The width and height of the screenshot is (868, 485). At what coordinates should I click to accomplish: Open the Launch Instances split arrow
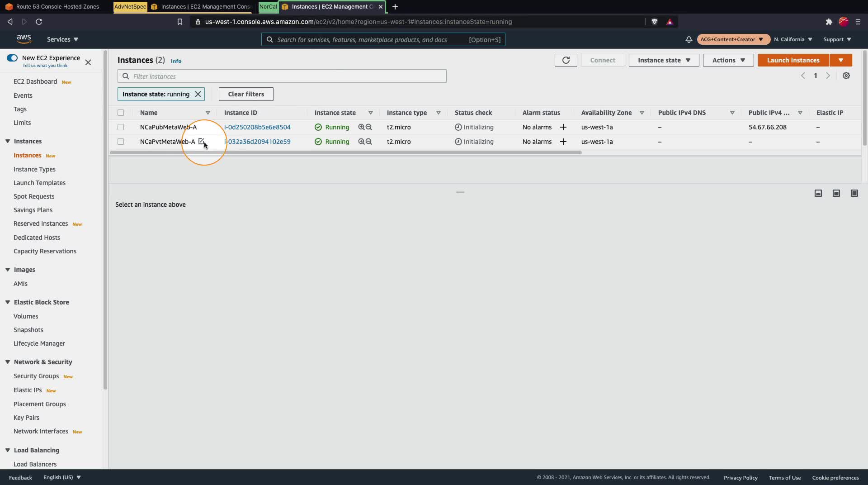tap(841, 60)
